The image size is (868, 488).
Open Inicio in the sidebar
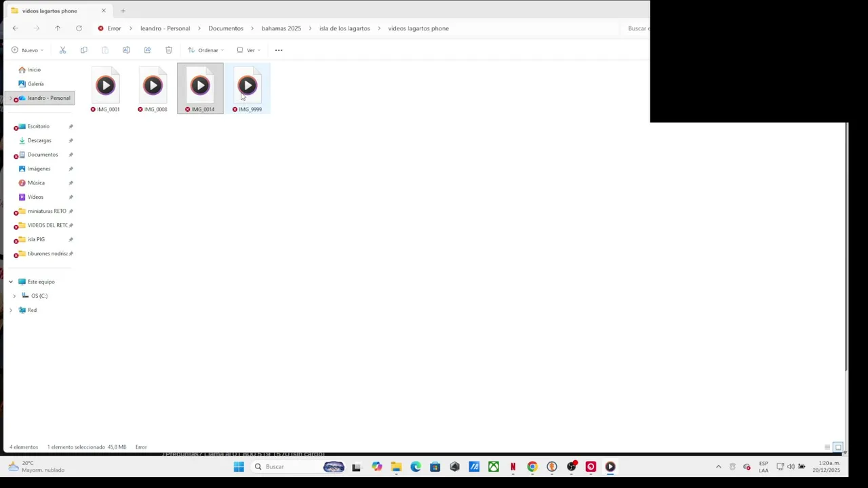(34, 70)
